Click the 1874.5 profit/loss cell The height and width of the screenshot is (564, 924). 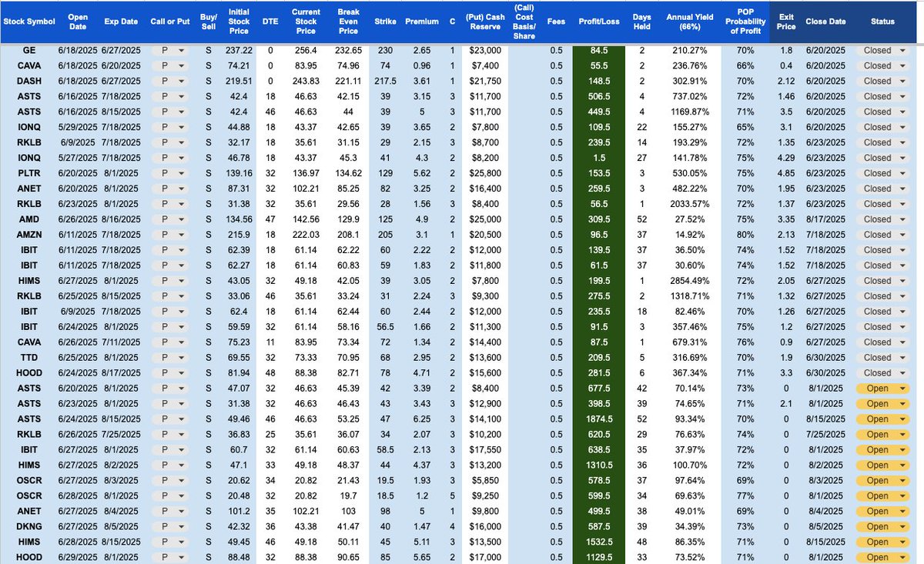pyautogui.click(x=599, y=419)
